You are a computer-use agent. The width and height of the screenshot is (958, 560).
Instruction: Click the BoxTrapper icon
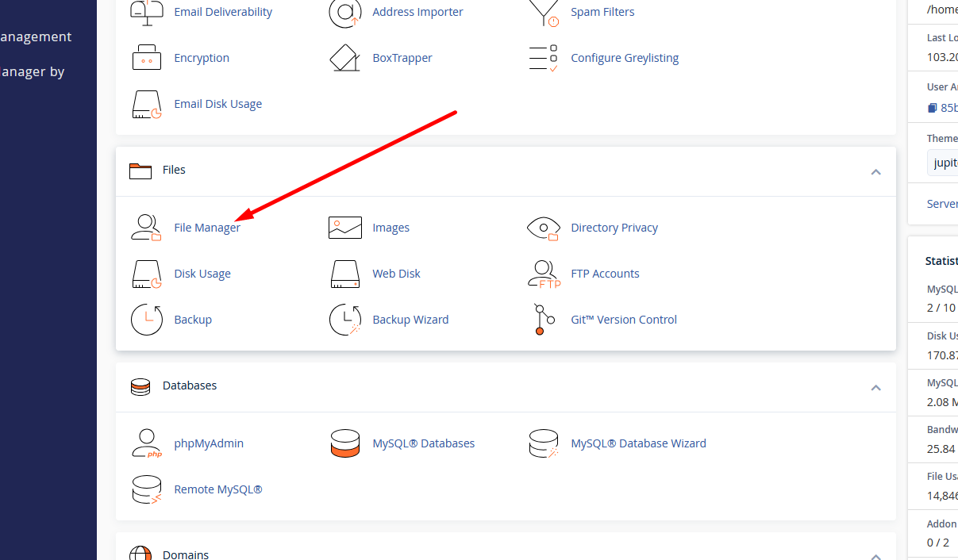click(344, 58)
